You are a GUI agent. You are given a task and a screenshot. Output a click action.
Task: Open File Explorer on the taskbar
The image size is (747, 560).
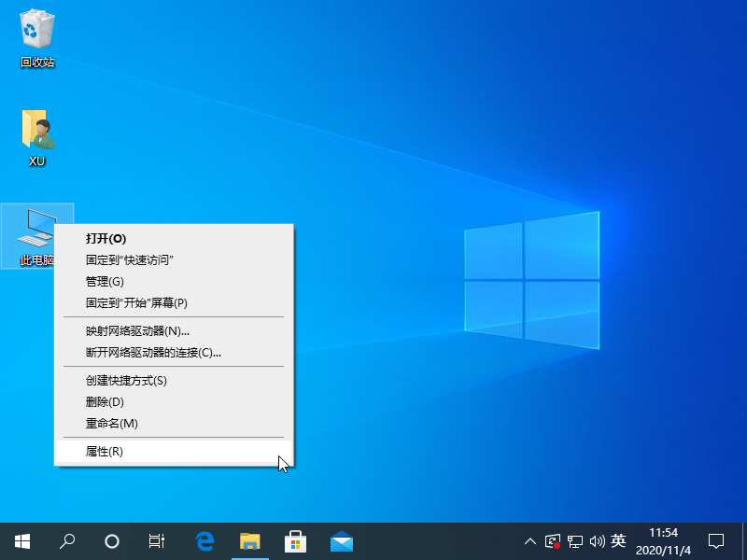249,541
